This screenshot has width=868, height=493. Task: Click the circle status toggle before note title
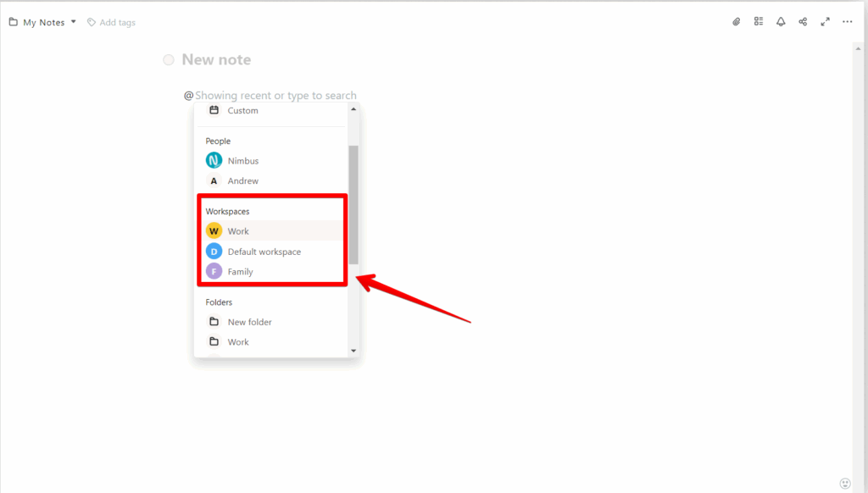coord(169,60)
